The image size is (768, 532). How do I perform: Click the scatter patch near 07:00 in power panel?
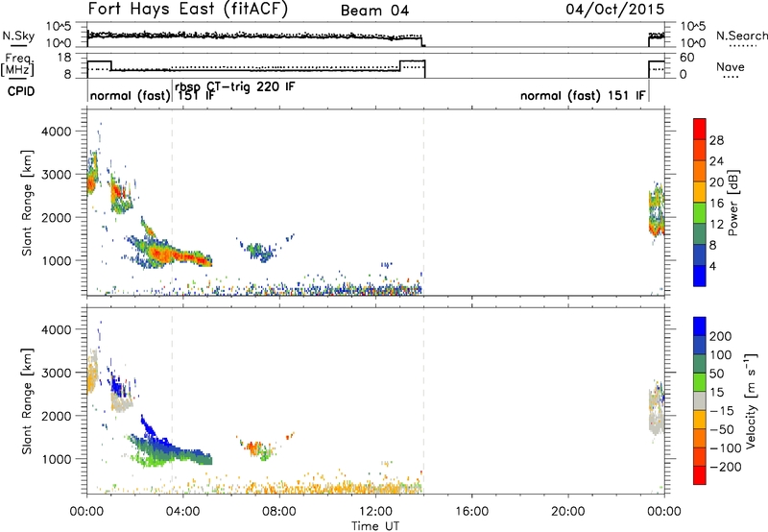tap(258, 251)
